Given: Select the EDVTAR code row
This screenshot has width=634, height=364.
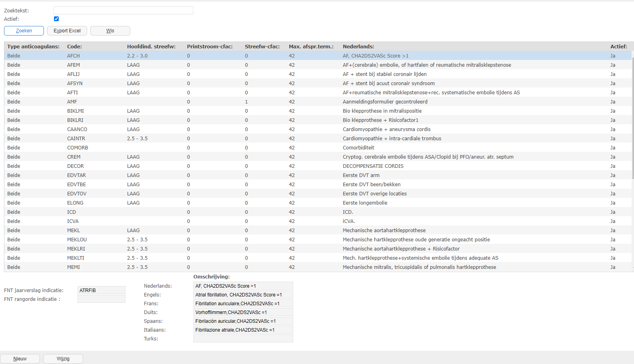Looking at the screenshot, I should 318,175.
